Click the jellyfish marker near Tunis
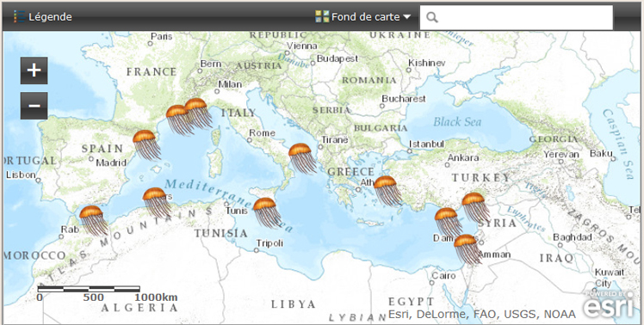The image size is (644, 325). [267, 213]
